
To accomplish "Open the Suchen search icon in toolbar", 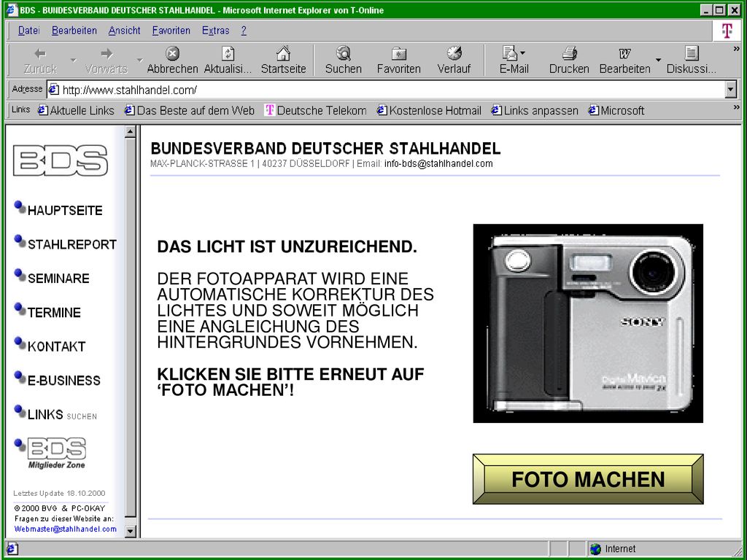I will click(x=343, y=60).
